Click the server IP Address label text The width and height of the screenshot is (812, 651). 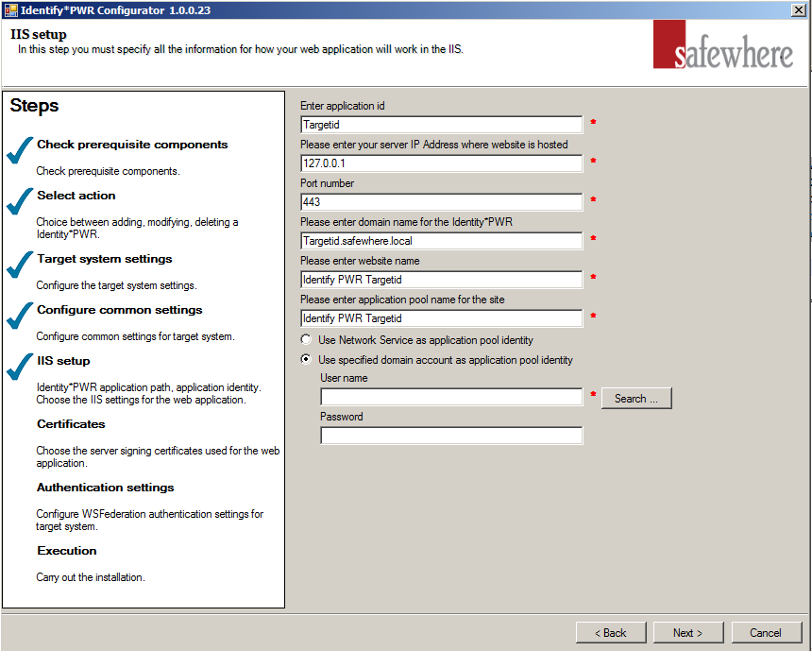pyautogui.click(x=434, y=145)
